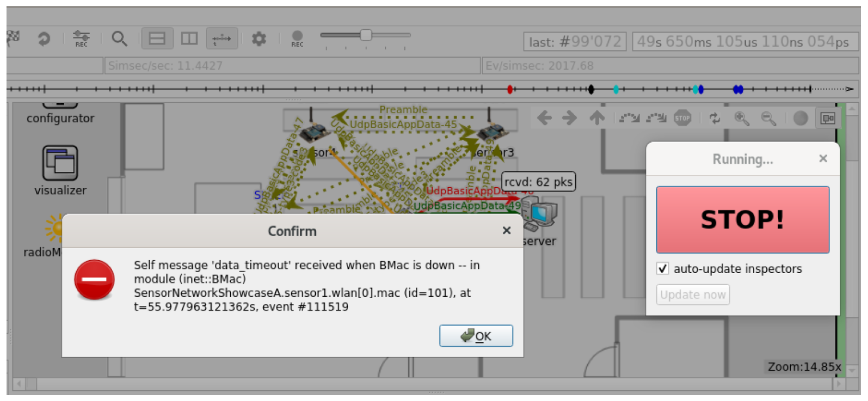The height and width of the screenshot is (401, 868).
Task: Click the reload/rebuild network arrow icon
Action: coord(44,39)
